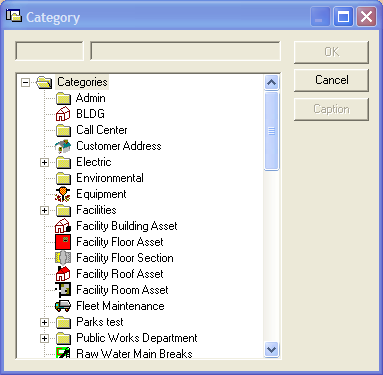Click the Customer Address house icon

click(63, 146)
